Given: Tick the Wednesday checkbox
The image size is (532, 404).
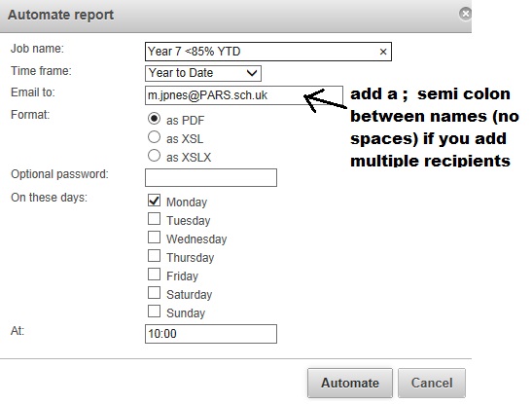Looking at the screenshot, I should [154, 237].
